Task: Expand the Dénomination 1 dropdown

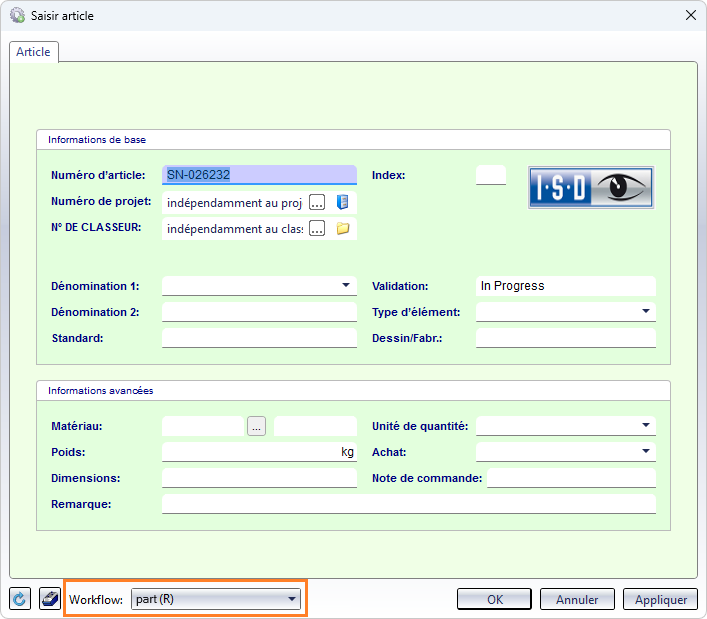Action: (346, 285)
